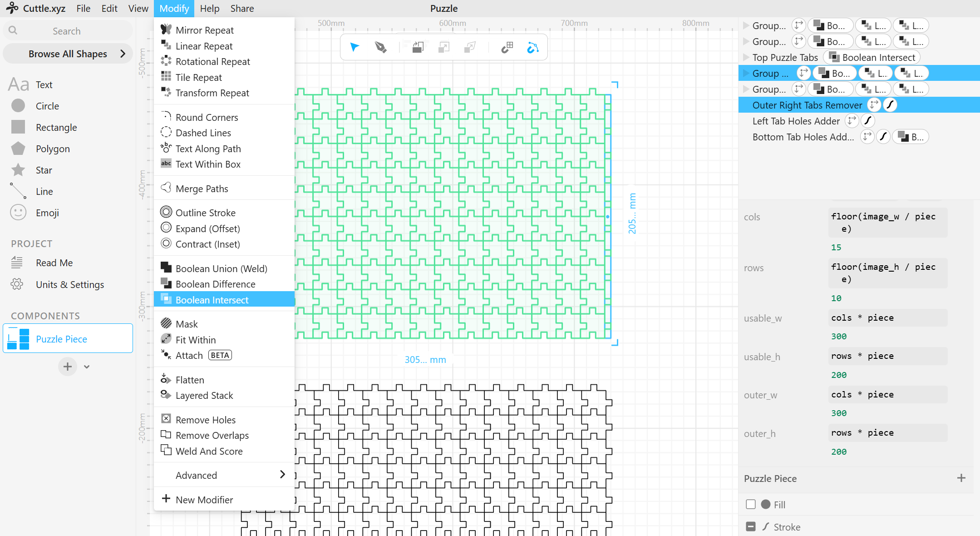The width and height of the screenshot is (980, 536).
Task: Click transform icon on first Group row
Action: click(798, 25)
